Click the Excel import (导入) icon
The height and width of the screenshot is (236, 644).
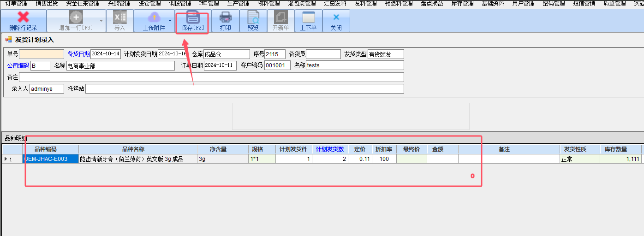(119, 18)
